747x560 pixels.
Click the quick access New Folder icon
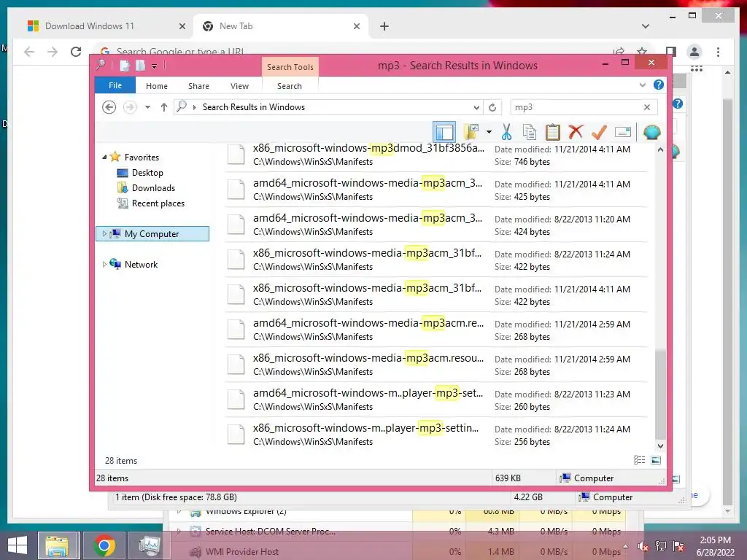coord(141,66)
